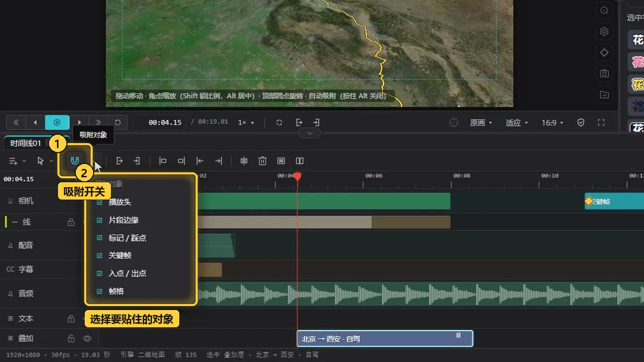Open the 适应 zoom dropdown

(x=517, y=122)
